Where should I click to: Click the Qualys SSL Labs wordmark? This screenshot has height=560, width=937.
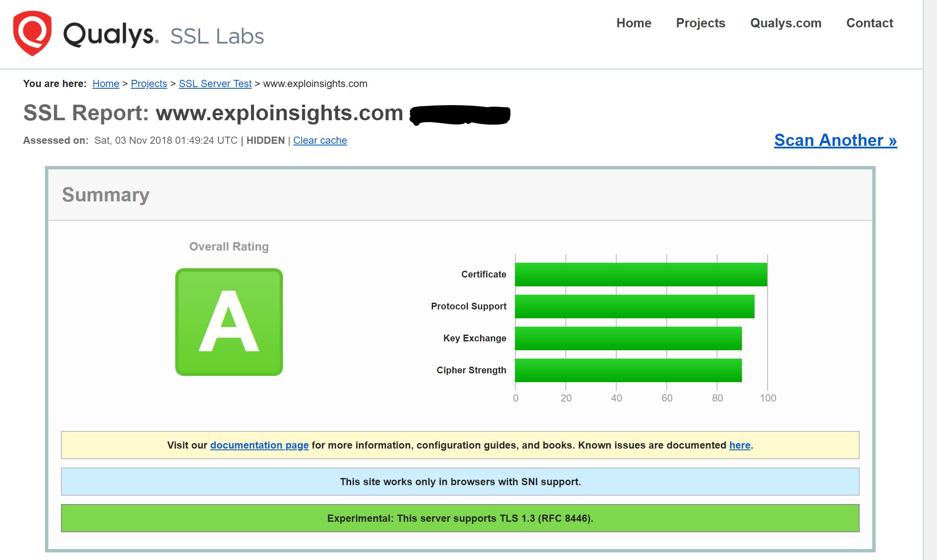[x=164, y=34]
